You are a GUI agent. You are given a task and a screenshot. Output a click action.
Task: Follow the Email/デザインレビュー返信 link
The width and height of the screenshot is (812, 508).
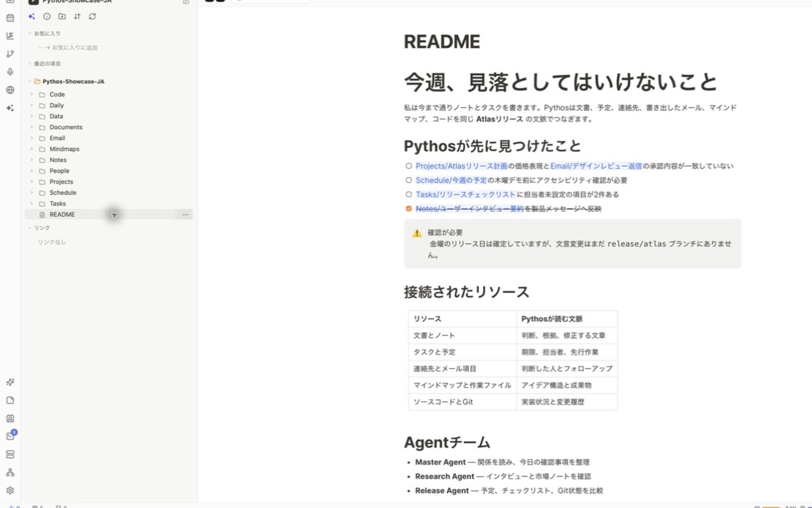tap(596, 166)
